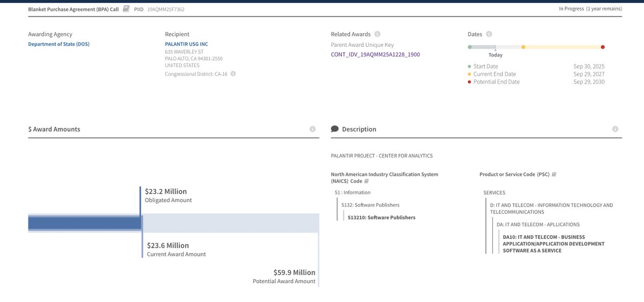The image size is (644, 302).
Task: Click light potential award amount bar region
Action: click(231, 223)
